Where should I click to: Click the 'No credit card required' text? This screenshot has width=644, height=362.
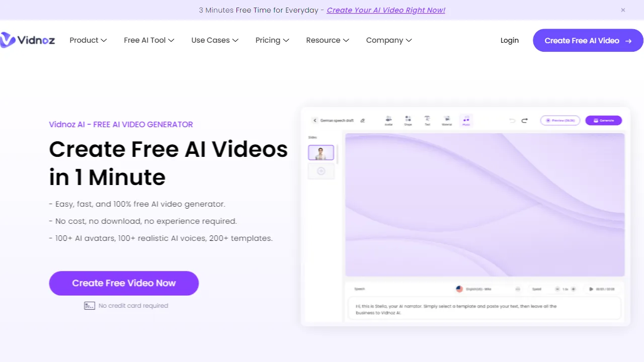click(133, 306)
